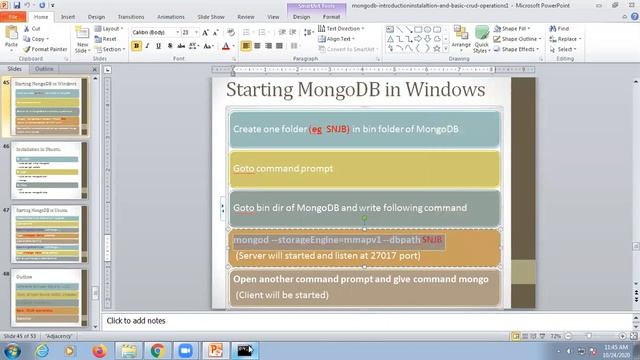
Task: Expand the Shape Outline dropdown
Action: pyautogui.click(x=517, y=39)
